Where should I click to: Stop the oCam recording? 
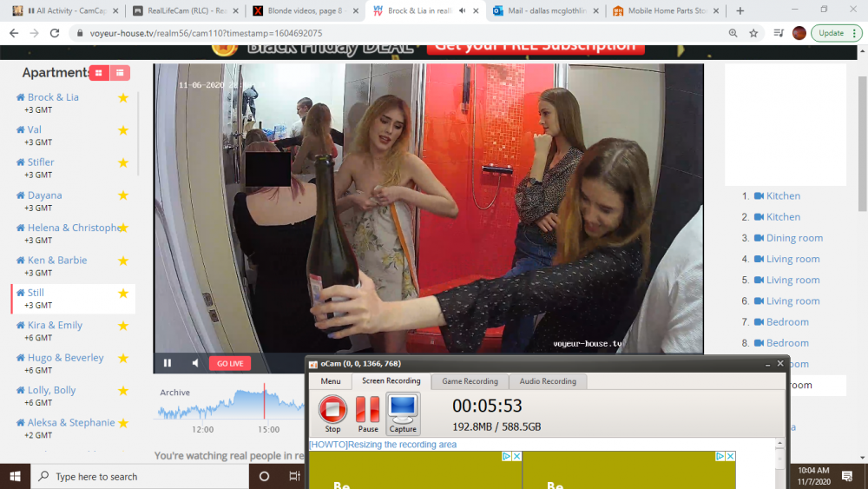(x=332, y=413)
